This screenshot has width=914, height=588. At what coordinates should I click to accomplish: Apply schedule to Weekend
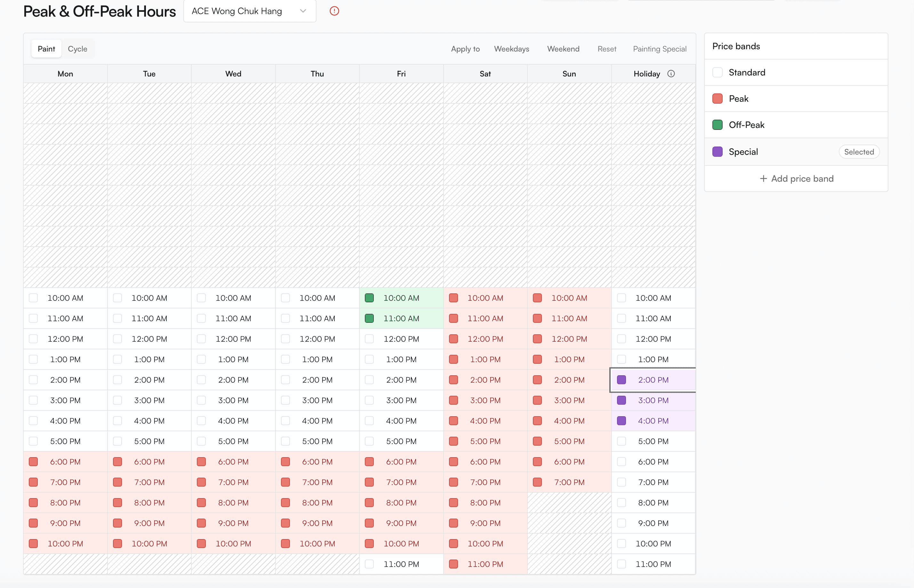pyautogui.click(x=563, y=49)
